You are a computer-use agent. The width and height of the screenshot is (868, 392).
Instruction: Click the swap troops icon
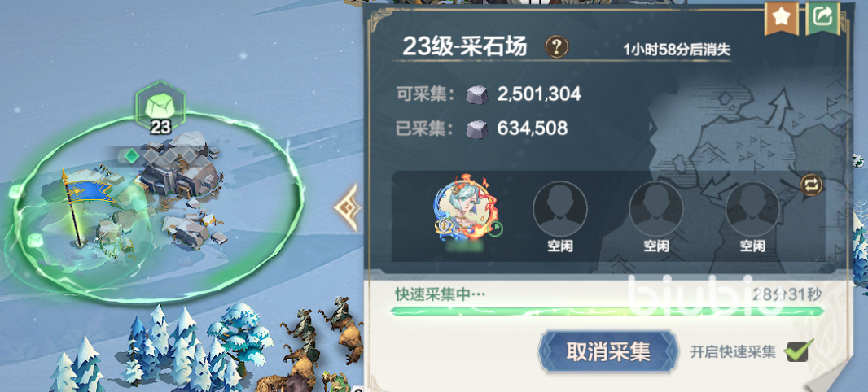(x=811, y=184)
